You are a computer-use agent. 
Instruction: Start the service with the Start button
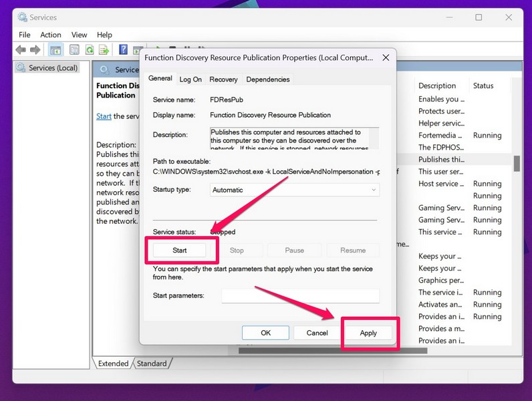click(x=180, y=251)
